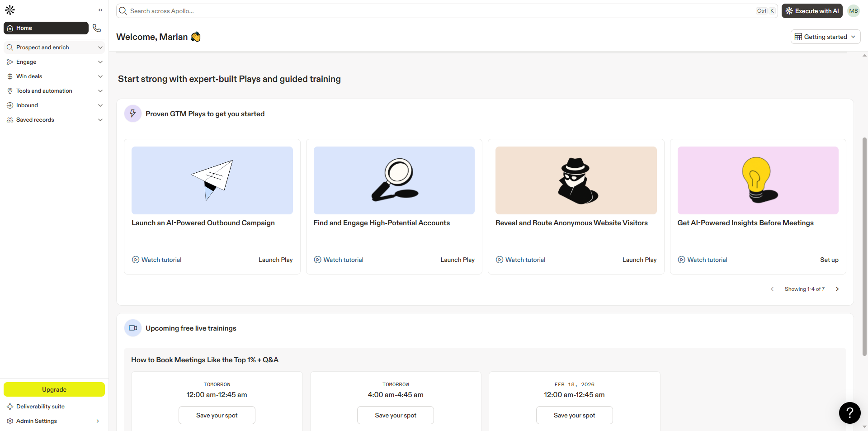
Task: Watch tutorial for Outbound Campaign play
Action: click(157, 260)
